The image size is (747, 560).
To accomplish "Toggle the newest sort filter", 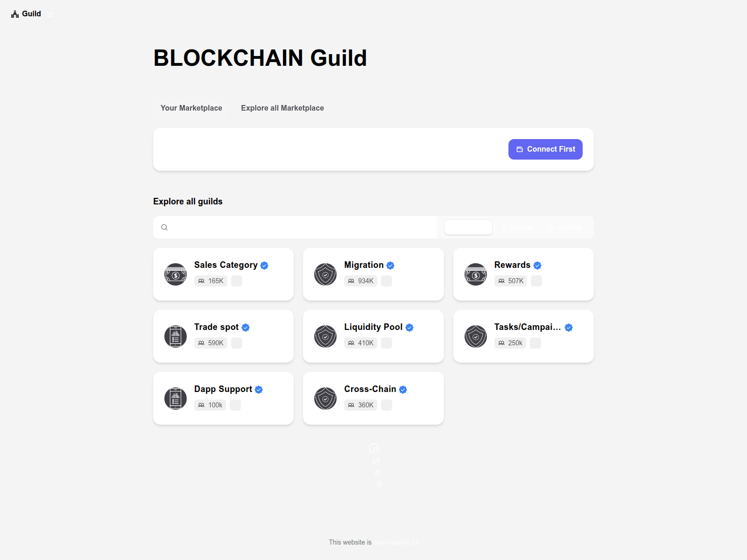I will click(x=517, y=227).
